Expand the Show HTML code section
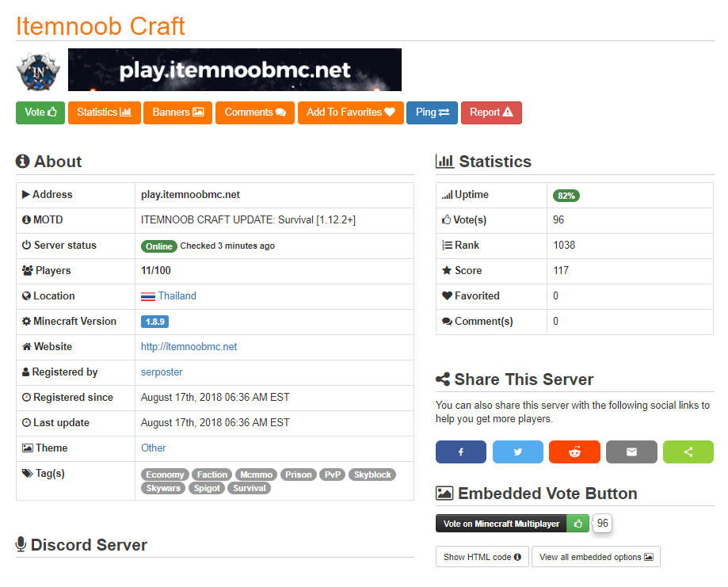 (x=482, y=557)
